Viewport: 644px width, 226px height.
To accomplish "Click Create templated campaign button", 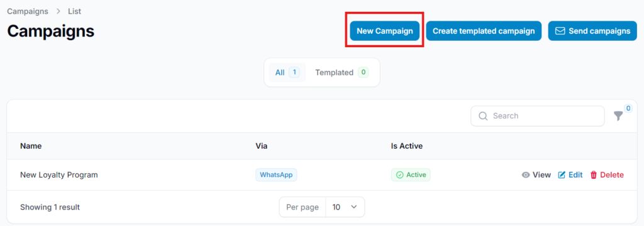I will coord(484,31).
